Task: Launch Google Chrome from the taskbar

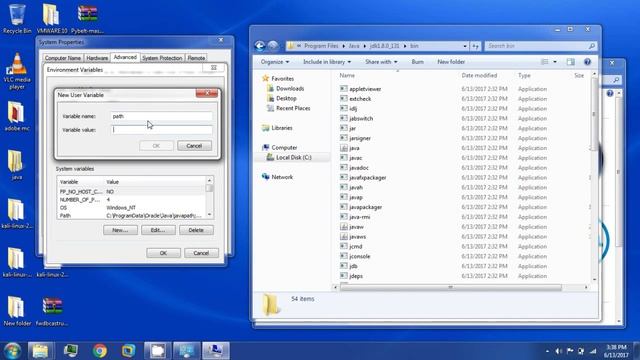Action: [100, 351]
